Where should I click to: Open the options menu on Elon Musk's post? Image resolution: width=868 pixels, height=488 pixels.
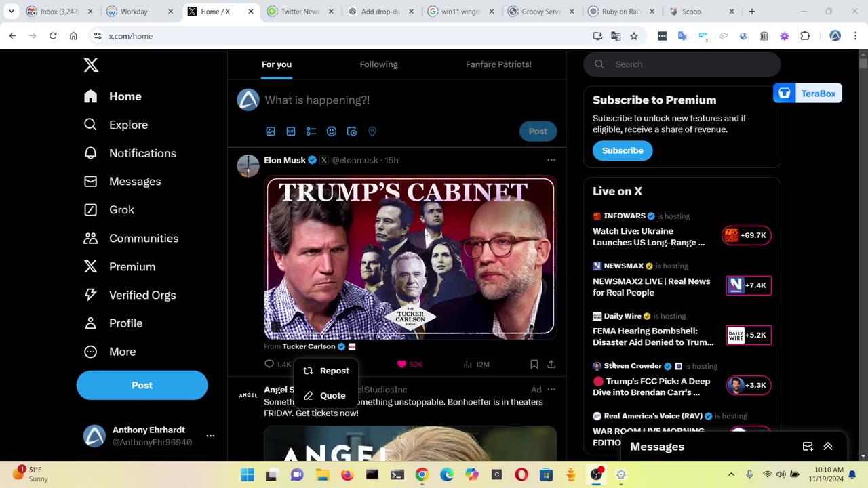click(551, 160)
